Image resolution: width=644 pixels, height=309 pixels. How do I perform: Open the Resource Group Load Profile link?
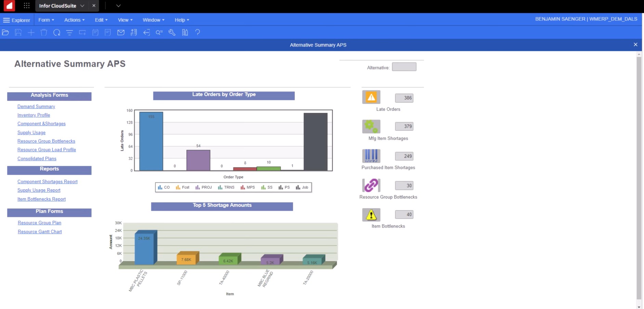coord(47,150)
